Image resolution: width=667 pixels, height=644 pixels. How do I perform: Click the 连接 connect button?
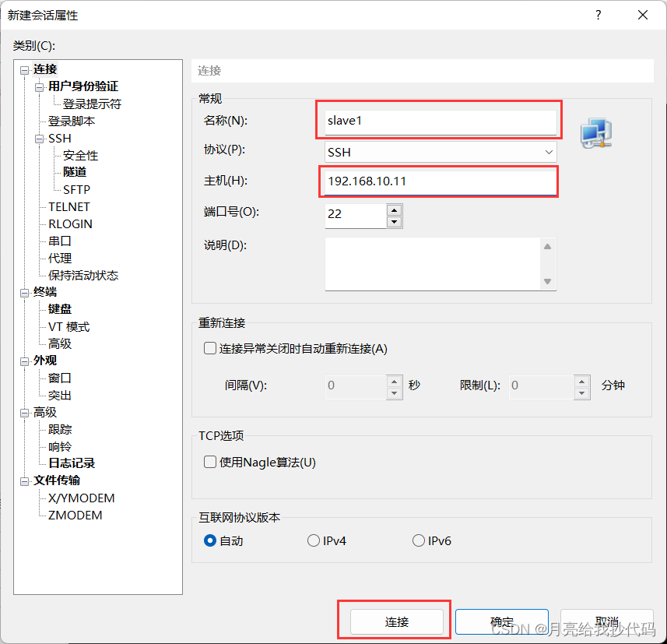[396, 622]
